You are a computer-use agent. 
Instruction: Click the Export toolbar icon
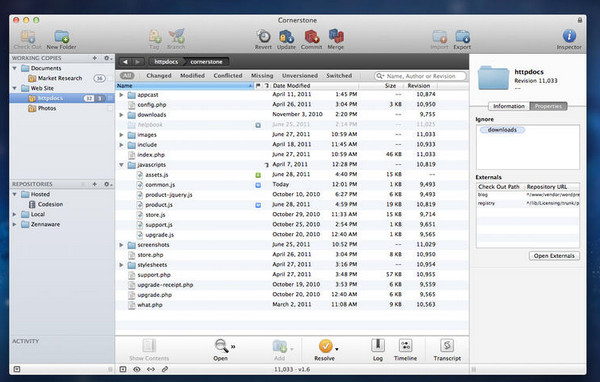[x=462, y=37]
